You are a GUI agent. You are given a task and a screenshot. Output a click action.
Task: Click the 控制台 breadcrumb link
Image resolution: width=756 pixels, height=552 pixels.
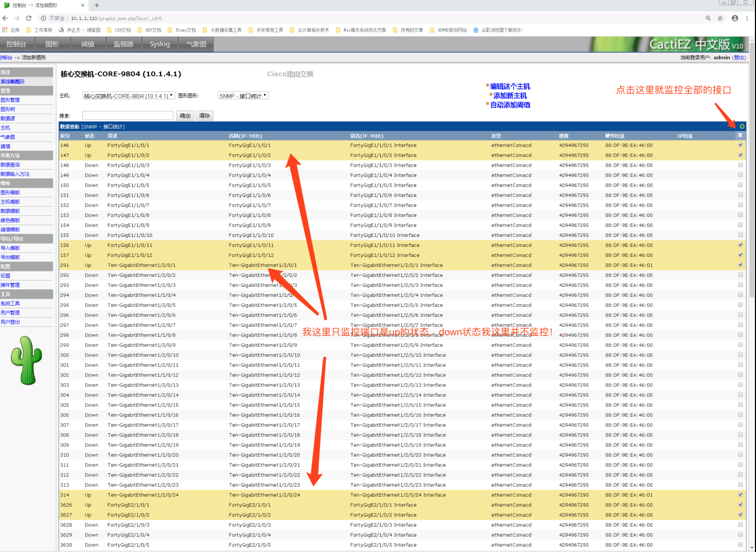(x=6, y=58)
